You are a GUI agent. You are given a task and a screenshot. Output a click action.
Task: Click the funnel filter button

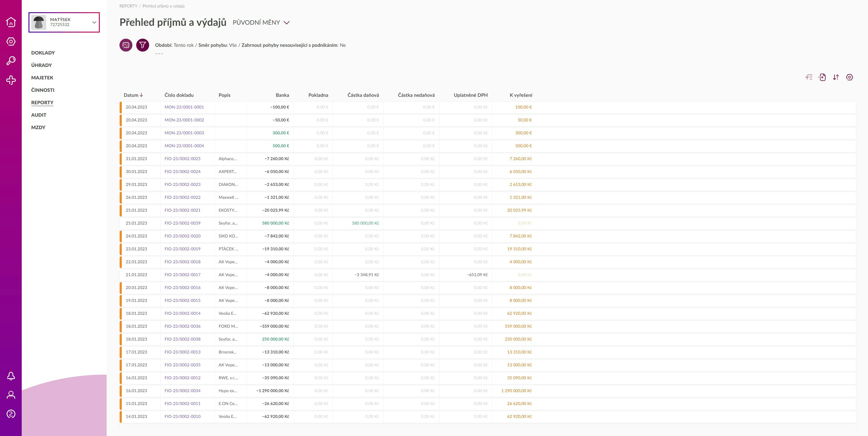coord(143,45)
